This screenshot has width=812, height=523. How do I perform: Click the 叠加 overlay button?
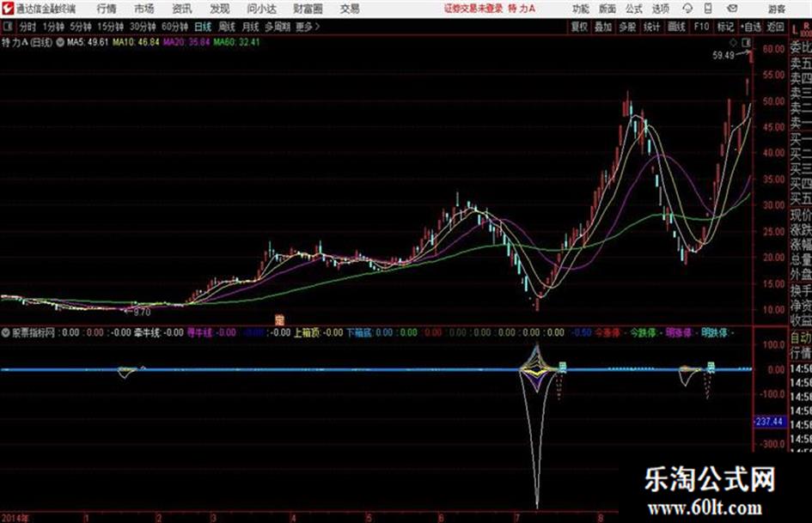tap(603, 27)
